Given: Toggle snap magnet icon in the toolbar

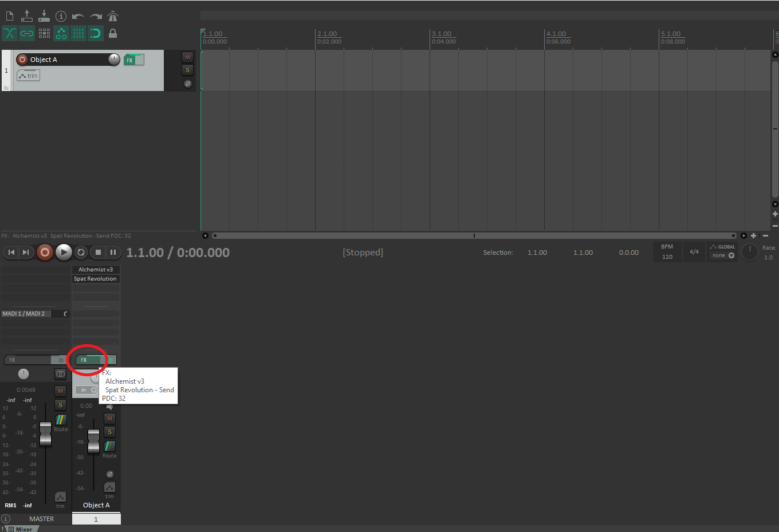Looking at the screenshot, I should [x=96, y=33].
